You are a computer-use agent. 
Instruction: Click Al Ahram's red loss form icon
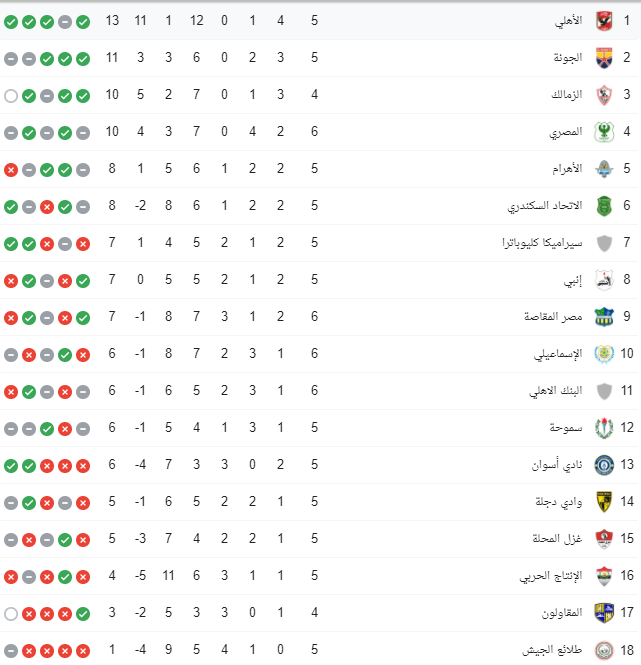(11, 170)
